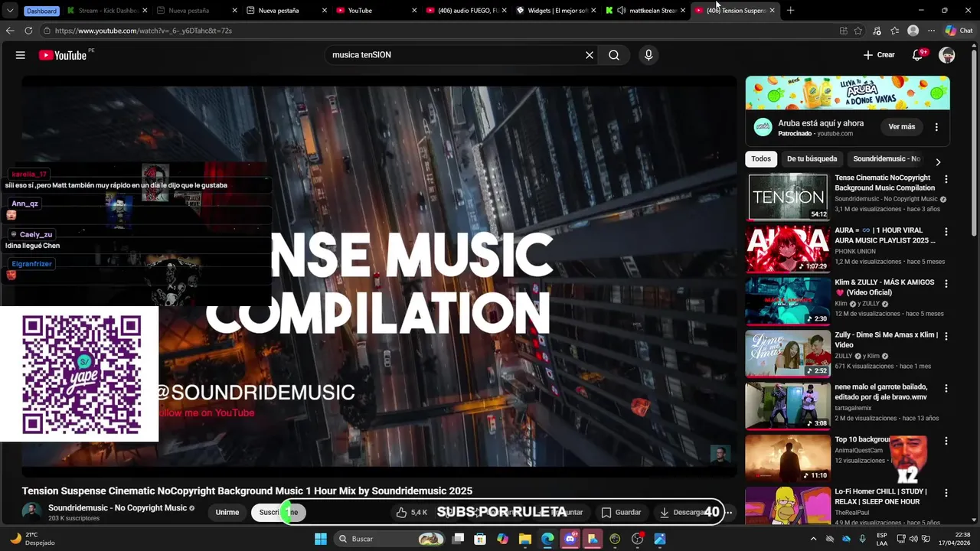The height and width of the screenshot is (551, 980).
Task: Open options for Lo-Fi Homer video
Action: [946, 493]
